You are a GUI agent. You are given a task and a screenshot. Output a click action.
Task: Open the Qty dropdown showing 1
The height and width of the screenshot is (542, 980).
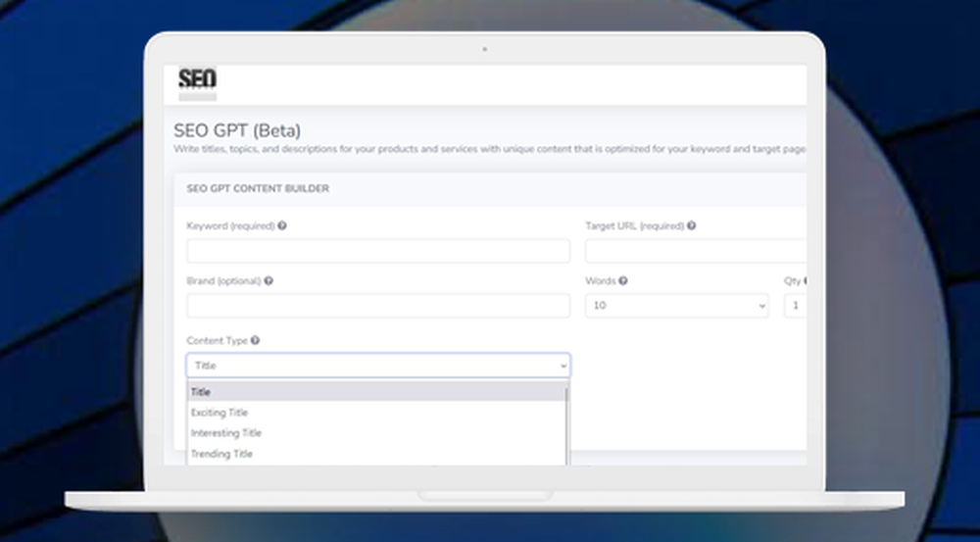click(x=795, y=306)
